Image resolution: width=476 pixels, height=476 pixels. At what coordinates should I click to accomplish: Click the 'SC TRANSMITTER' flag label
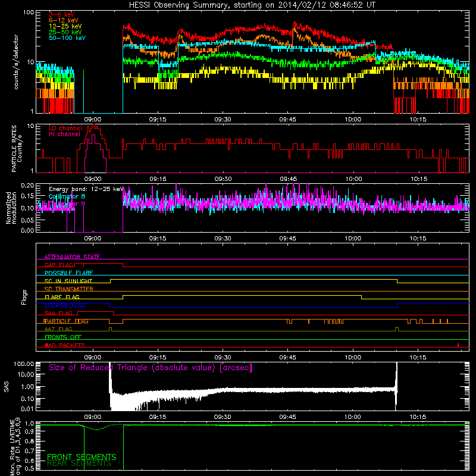click(69, 289)
